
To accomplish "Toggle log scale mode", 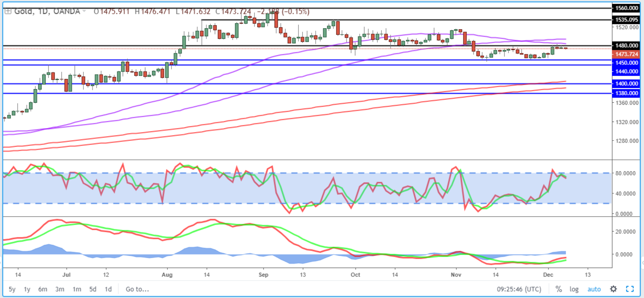I will pos(574,289).
